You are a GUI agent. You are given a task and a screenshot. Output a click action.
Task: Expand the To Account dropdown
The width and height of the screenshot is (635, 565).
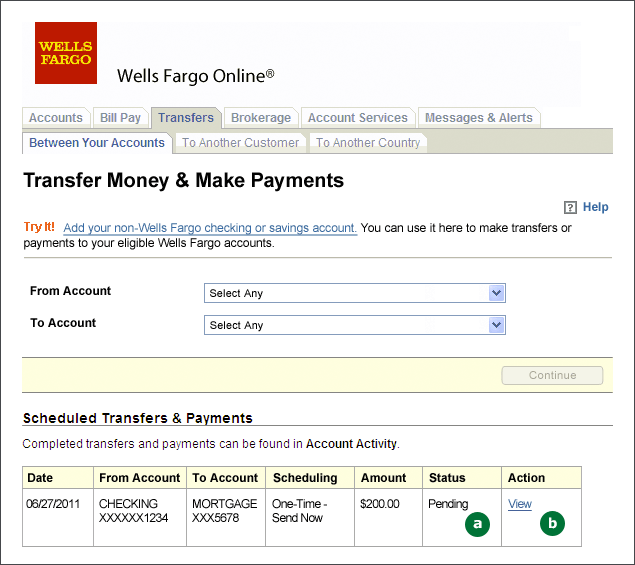click(x=355, y=325)
